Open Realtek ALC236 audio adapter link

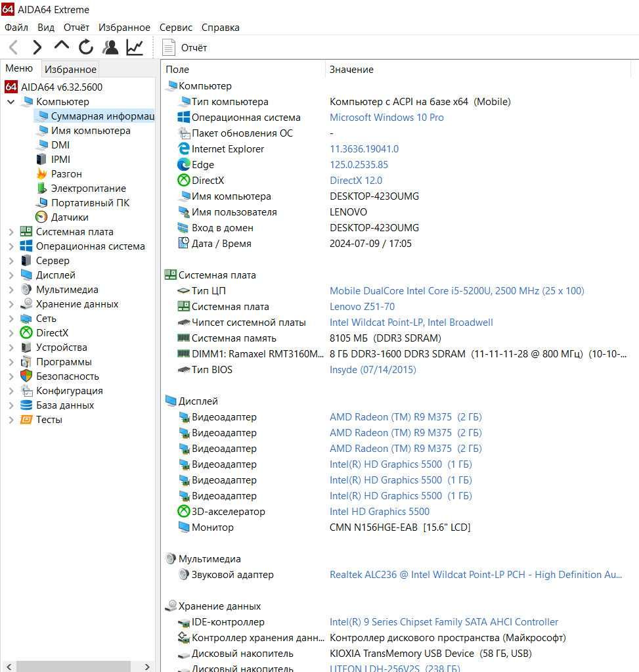click(x=475, y=575)
